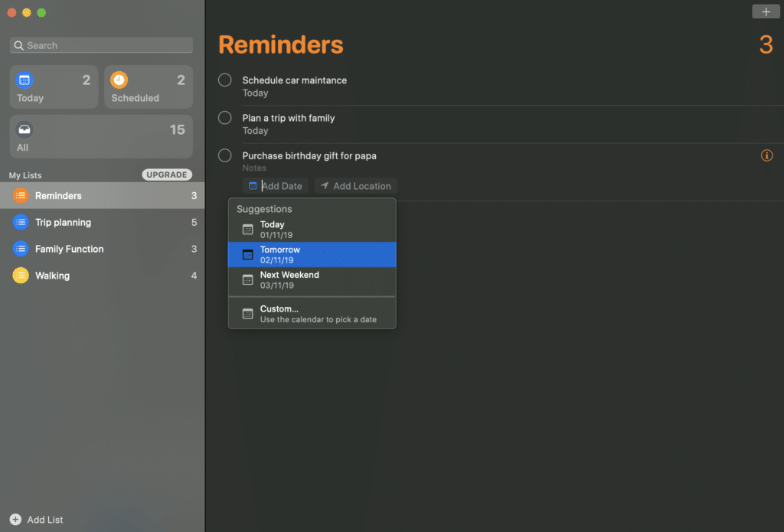Click the yellow Walking list icon

[21, 275]
